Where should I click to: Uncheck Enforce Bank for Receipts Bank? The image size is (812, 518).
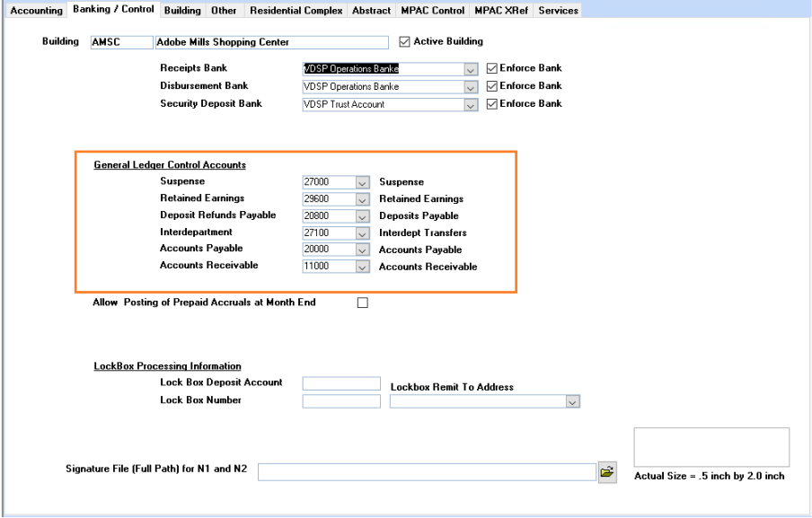(x=492, y=68)
